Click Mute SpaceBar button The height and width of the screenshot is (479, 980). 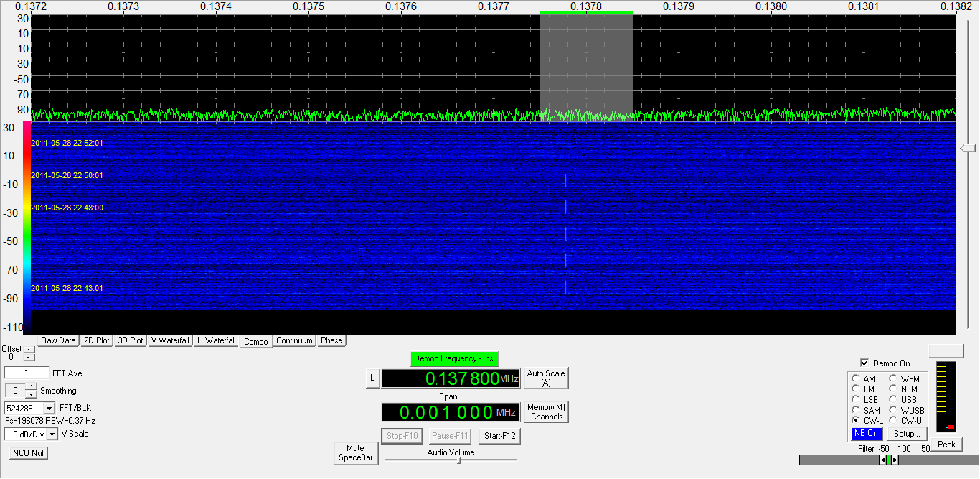[356, 453]
